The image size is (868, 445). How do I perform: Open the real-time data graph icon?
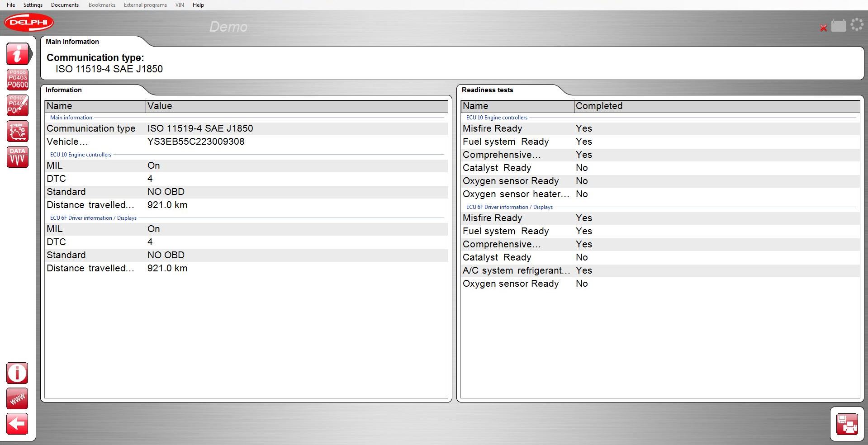(x=18, y=131)
